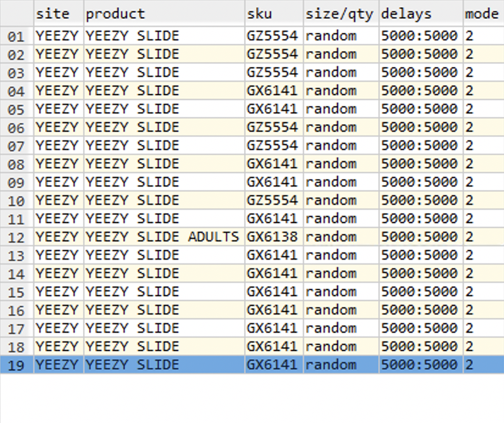This screenshot has width=504, height=423.
Task: Select row number 08
Action: tap(16, 165)
